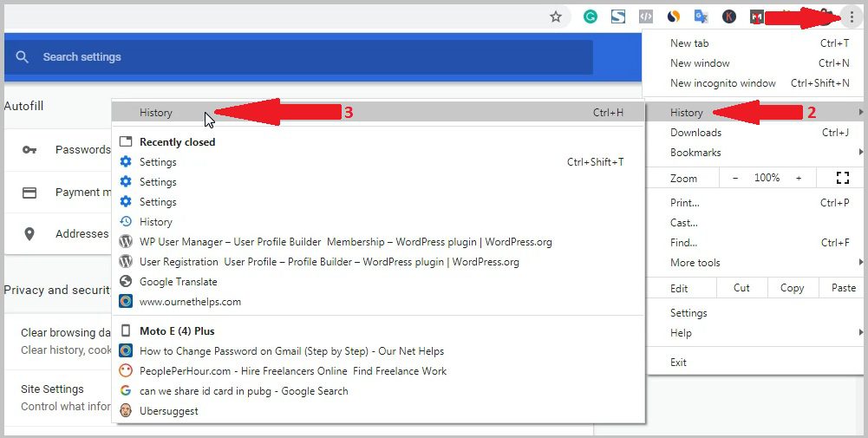Click the 100% zoom level value
The image size is (868, 438).
point(767,178)
